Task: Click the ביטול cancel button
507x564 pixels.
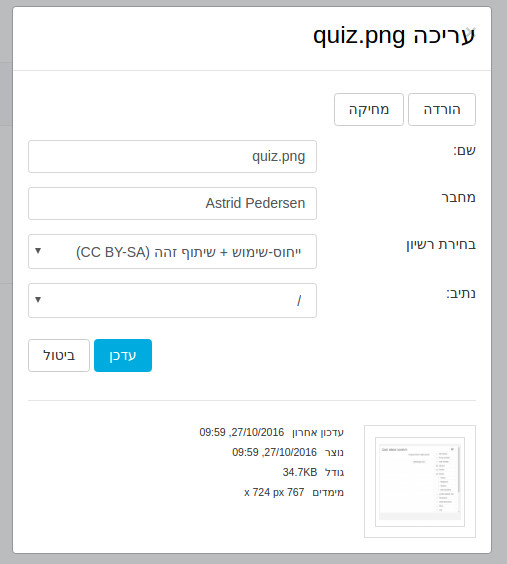Action: click(x=59, y=355)
